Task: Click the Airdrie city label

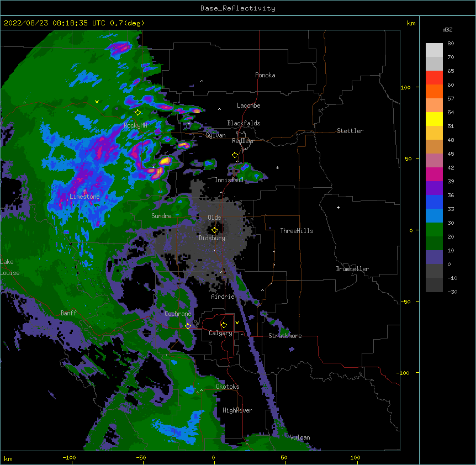Action: pos(223,297)
